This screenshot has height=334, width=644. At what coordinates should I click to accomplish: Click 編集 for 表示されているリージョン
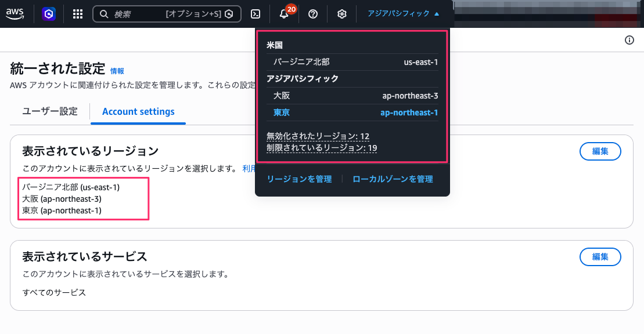pyautogui.click(x=600, y=151)
